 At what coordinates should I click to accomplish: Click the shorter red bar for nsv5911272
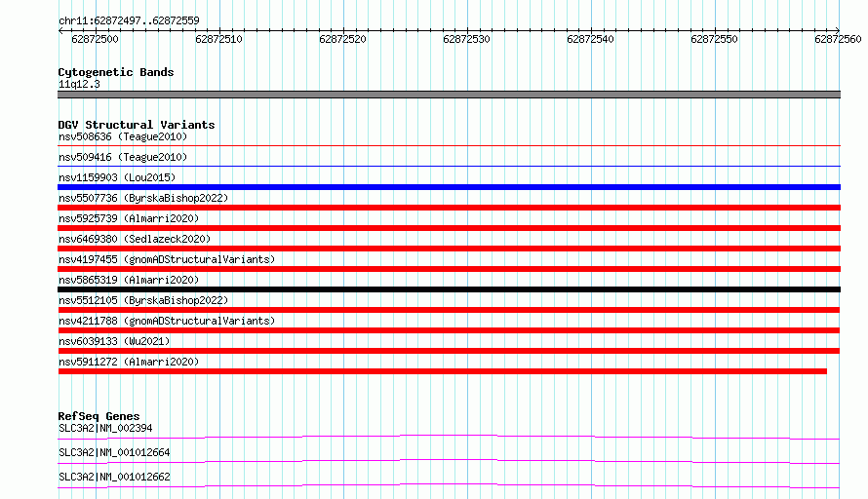tap(443, 371)
